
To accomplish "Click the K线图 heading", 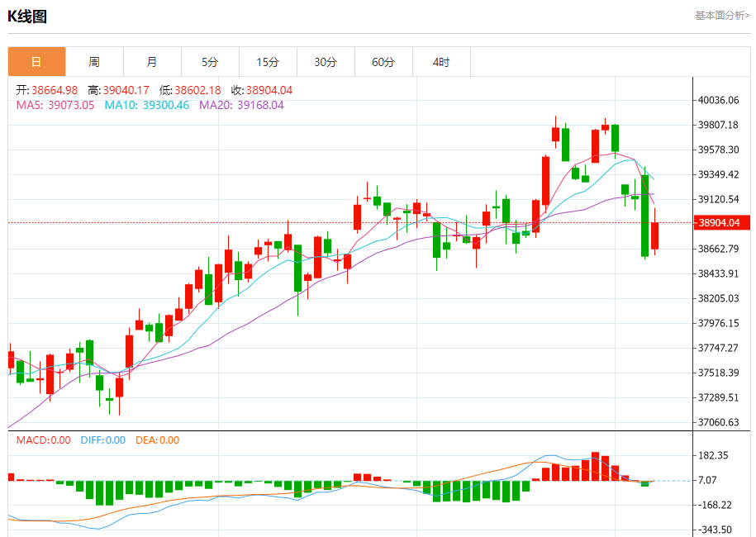I will [x=27, y=17].
